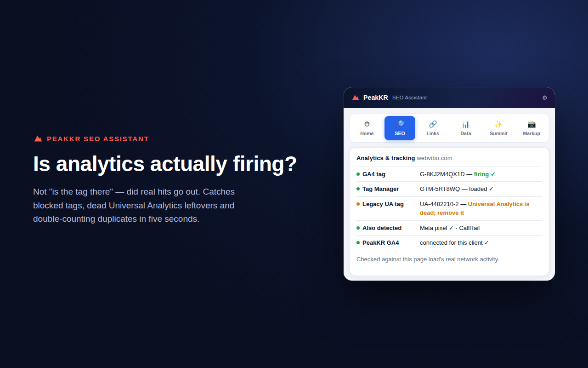Image resolution: width=588 pixels, height=368 pixels.
Task: Click the Legacy UA tag label
Action: click(x=383, y=204)
